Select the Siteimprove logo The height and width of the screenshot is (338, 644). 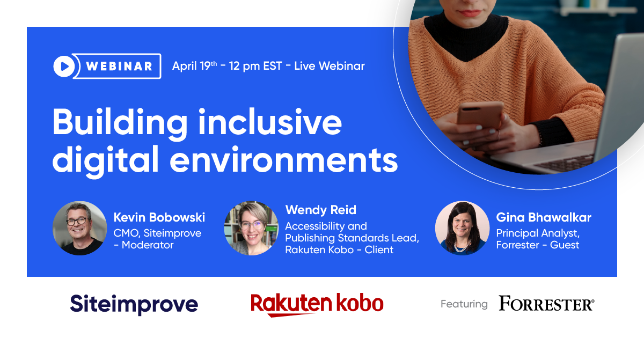coord(133,303)
